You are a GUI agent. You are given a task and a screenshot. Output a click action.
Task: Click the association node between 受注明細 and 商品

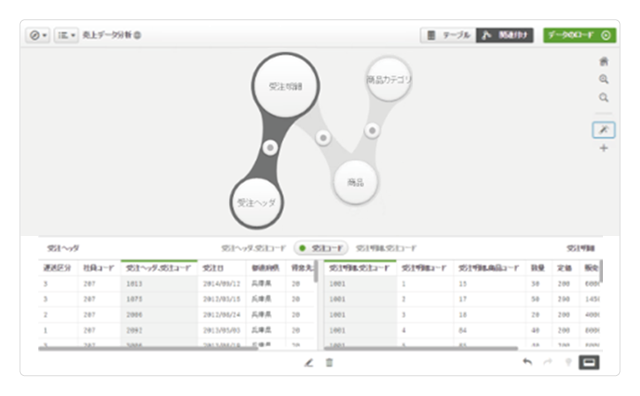tap(323, 138)
